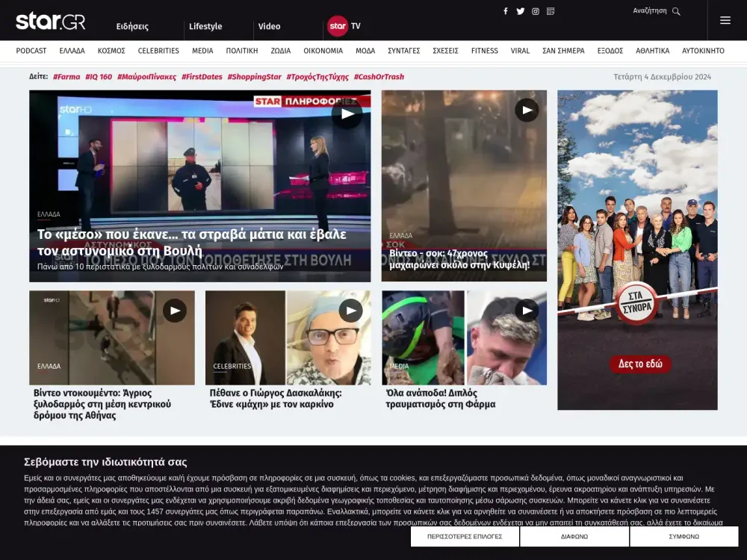Click the #ShoppingStar hashtag link
The height and width of the screenshot is (560, 747).
tap(254, 77)
